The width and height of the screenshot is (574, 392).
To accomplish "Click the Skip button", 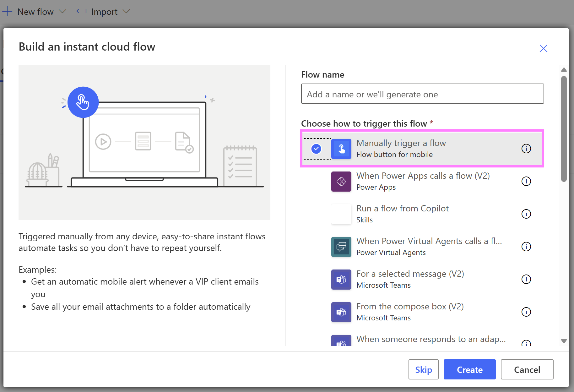I will coord(424,369).
